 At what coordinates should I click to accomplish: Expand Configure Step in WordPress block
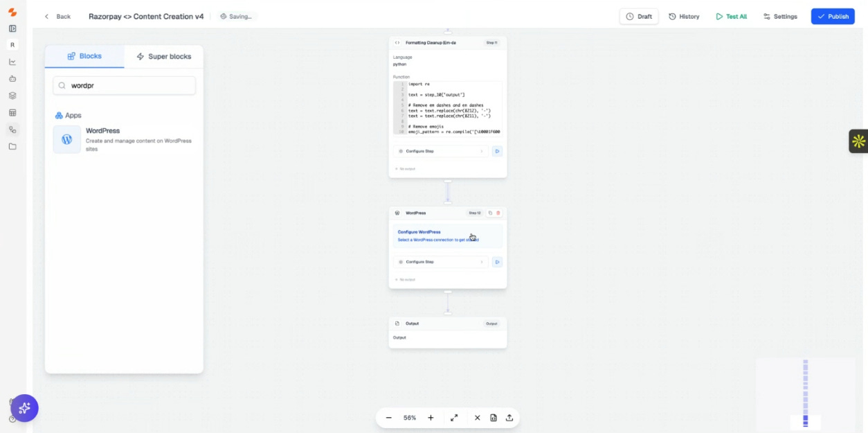coord(441,262)
